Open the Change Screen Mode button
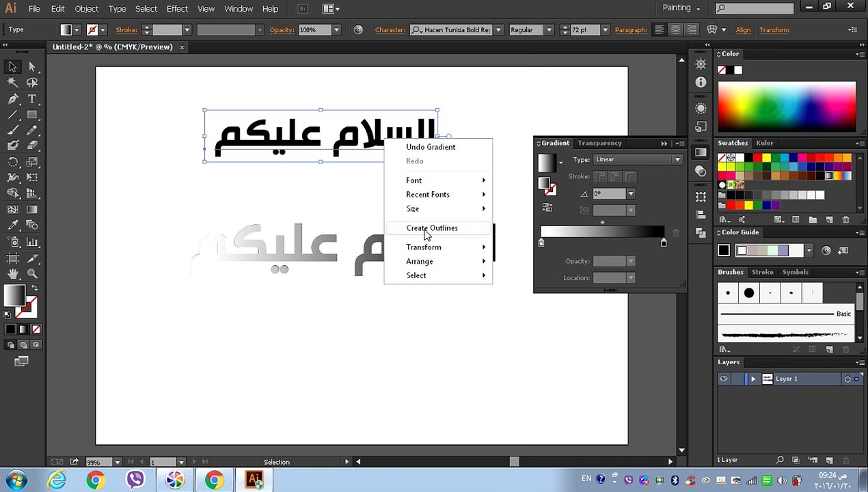 tap(21, 361)
